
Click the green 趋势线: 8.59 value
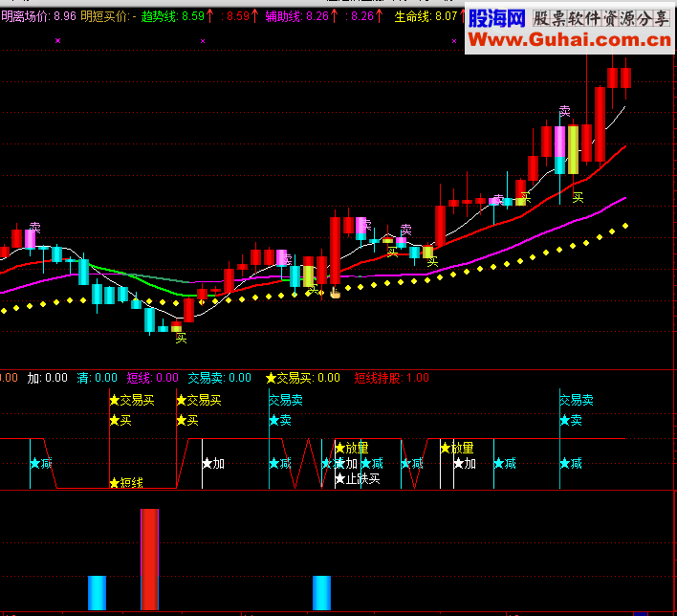(178, 16)
